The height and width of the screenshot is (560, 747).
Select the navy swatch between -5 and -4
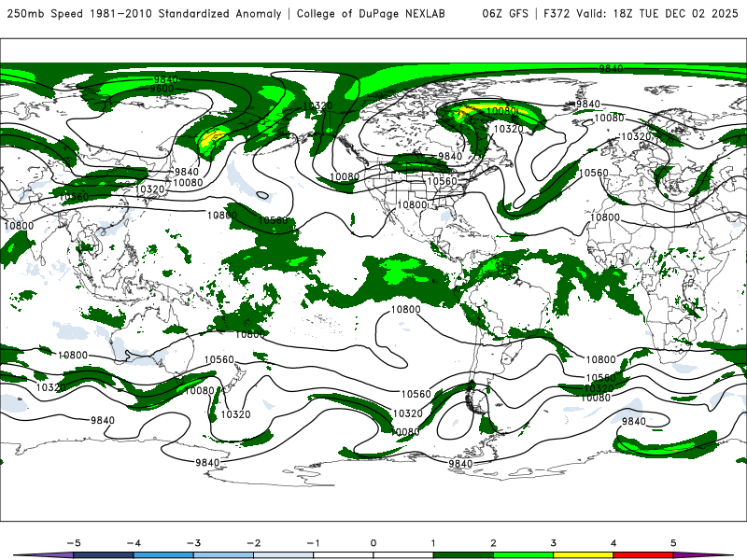[x=104, y=555]
